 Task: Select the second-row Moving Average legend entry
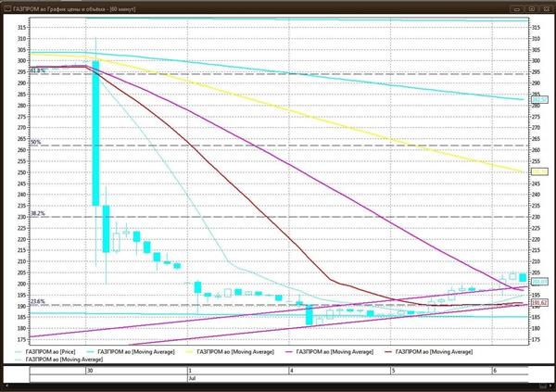pyautogui.click(x=59, y=360)
